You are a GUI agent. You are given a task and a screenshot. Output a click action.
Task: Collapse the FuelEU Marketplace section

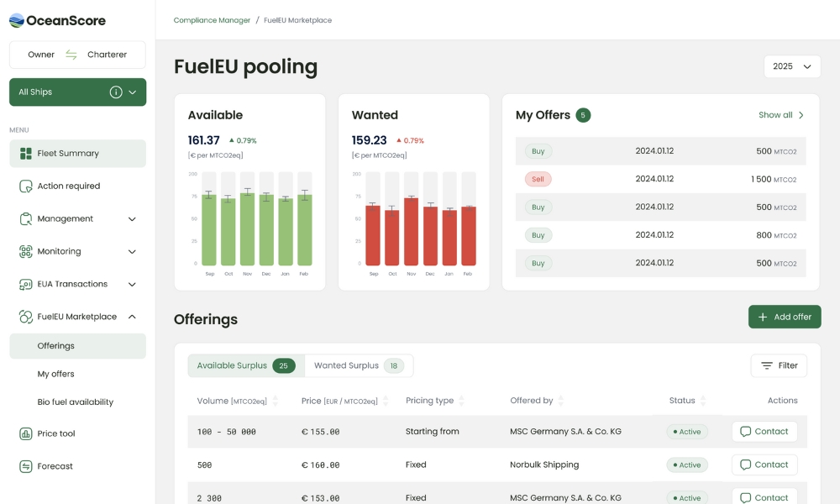click(132, 317)
